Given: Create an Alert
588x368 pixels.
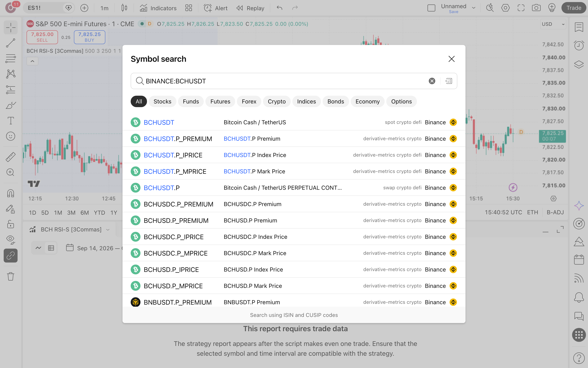Looking at the screenshot, I should [216, 8].
